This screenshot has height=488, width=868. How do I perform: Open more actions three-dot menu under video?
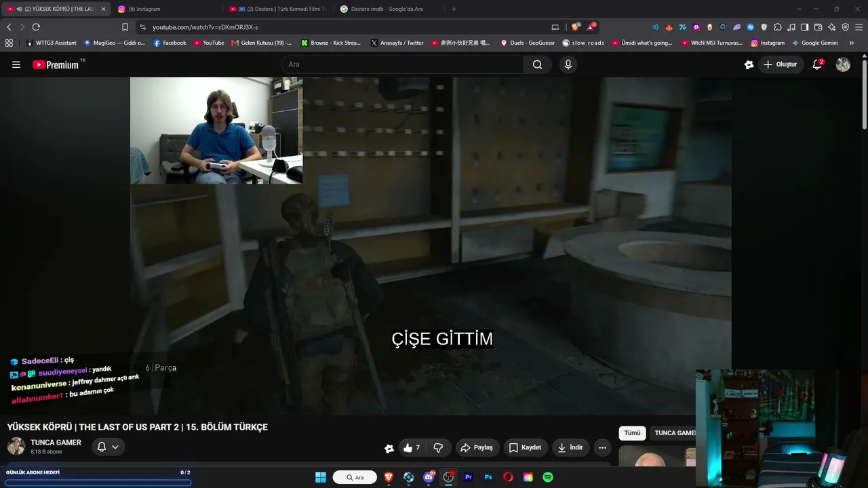602,447
